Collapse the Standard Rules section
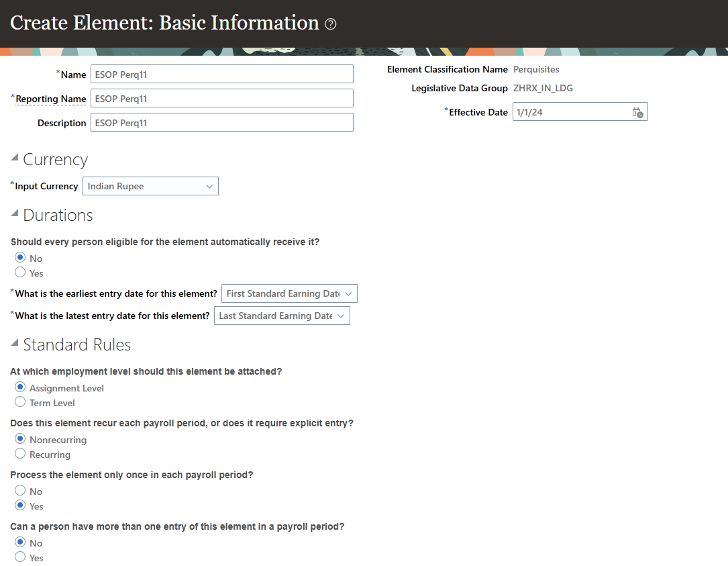Image resolution: width=728 pixels, height=566 pixels. [x=15, y=343]
